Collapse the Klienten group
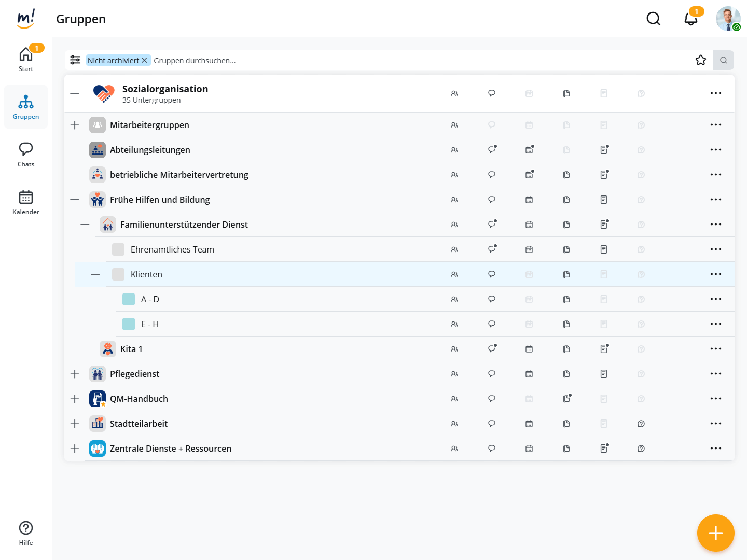 pyautogui.click(x=95, y=274)
